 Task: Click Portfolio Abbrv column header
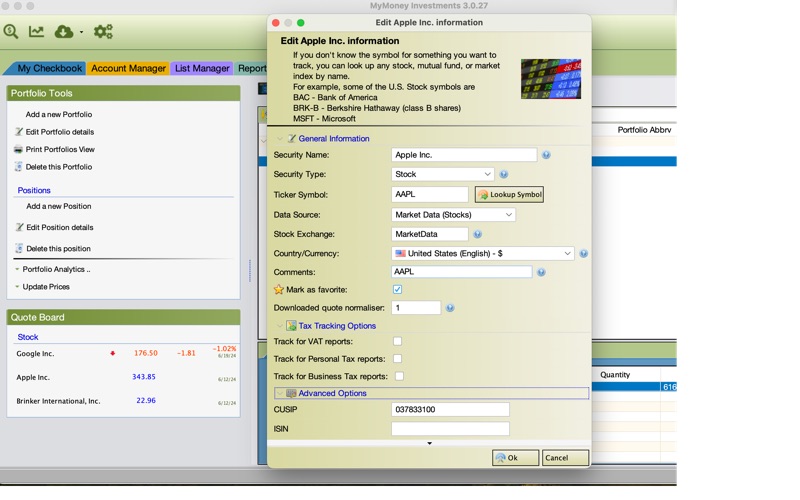(644, 130)
